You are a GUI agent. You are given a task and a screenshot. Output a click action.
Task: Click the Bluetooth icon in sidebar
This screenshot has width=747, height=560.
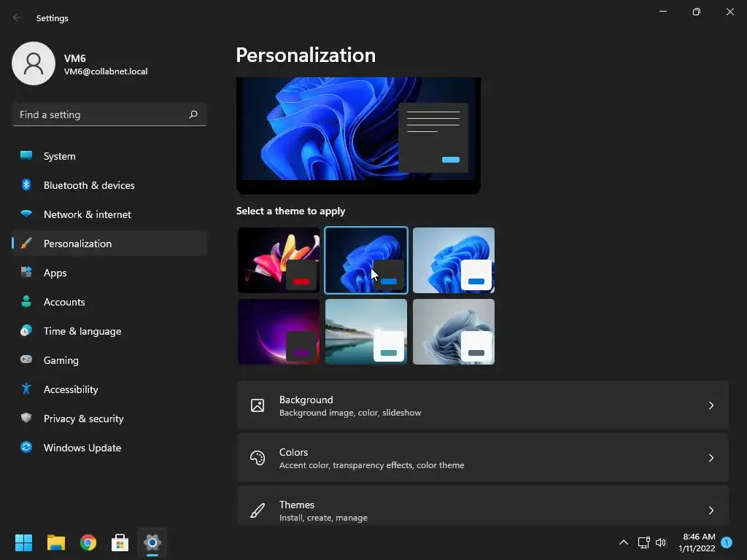26,184
